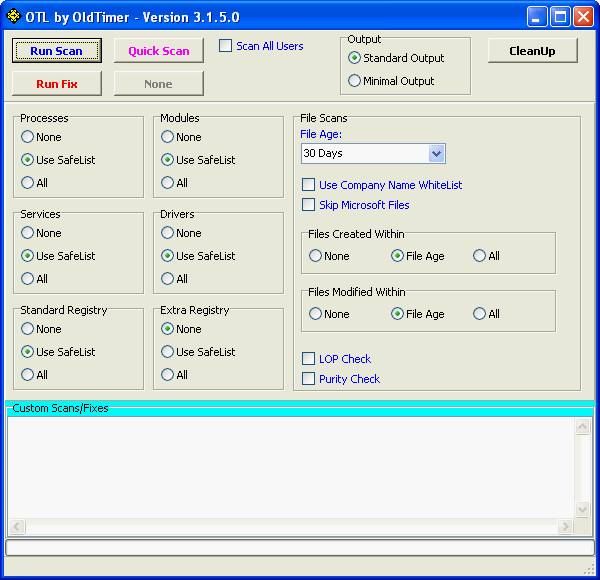Minimize the OTL window
The height and width of the screenshot is (580, 600).
536,17
